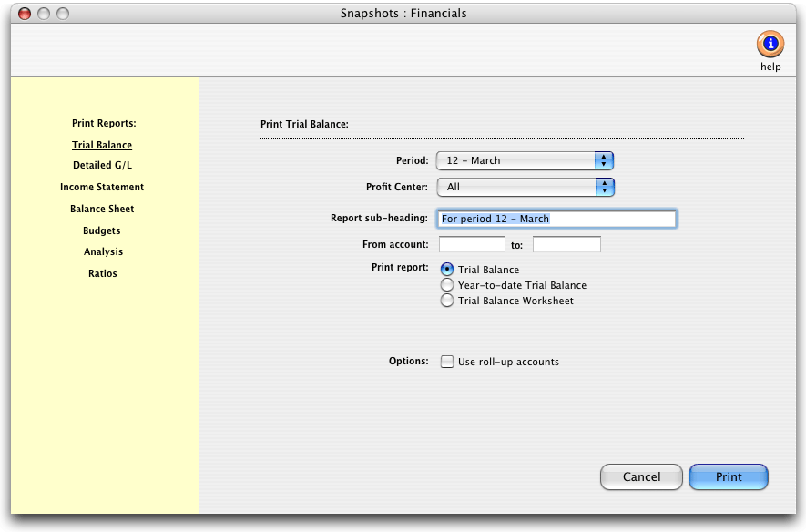This screenshot has width=806, height=532.
Task: Open the Period dropdown
Action: pyautogui.click(x=525, y=160)
